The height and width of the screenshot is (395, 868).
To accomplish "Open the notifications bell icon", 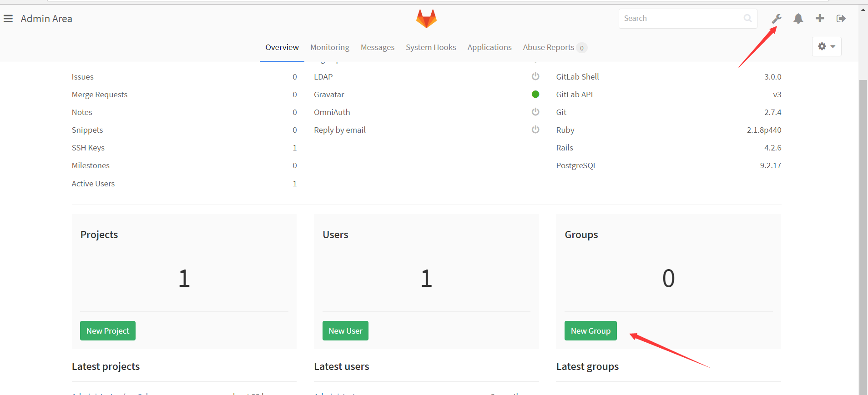I will 798,19.
